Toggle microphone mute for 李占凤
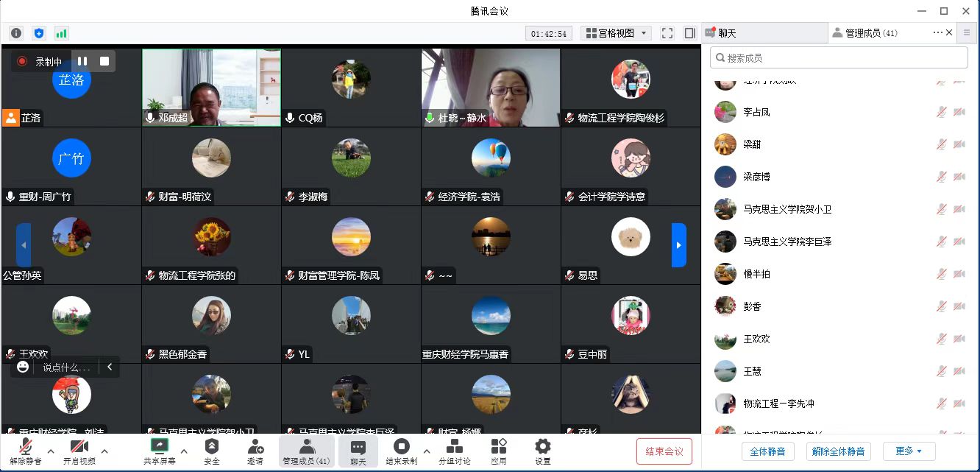980x472 pixels. pos(940,112)
